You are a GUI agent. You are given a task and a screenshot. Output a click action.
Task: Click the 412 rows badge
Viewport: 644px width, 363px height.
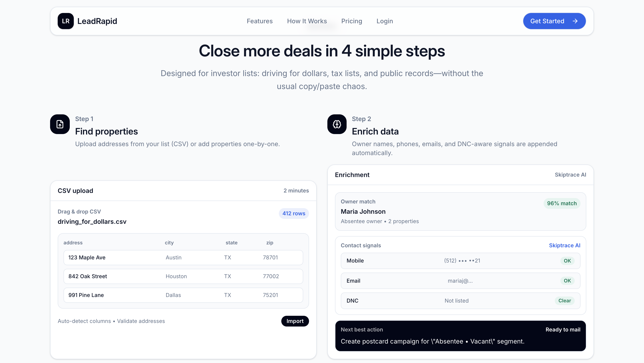point(294,214)
